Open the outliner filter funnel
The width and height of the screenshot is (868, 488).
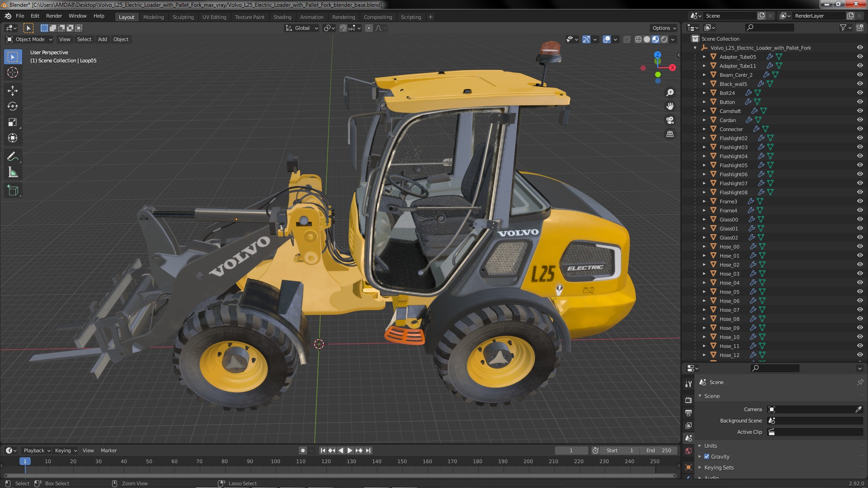(843, 28)
